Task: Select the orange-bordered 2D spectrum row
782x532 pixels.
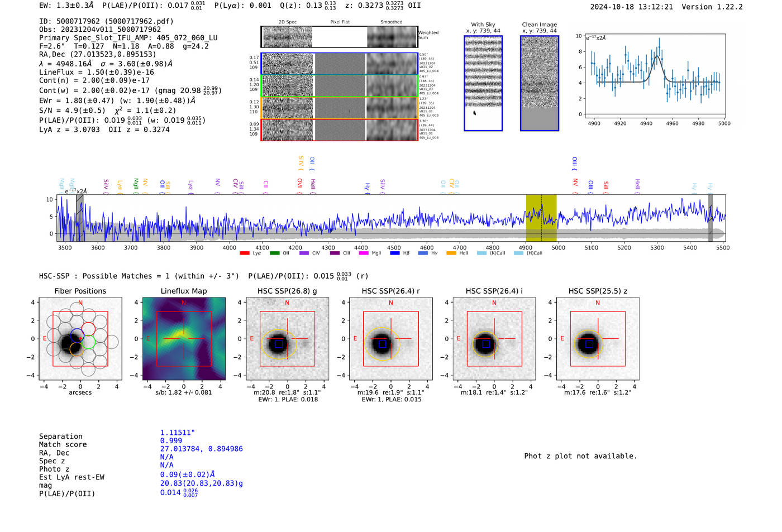Action: click(x=339, y=108)
